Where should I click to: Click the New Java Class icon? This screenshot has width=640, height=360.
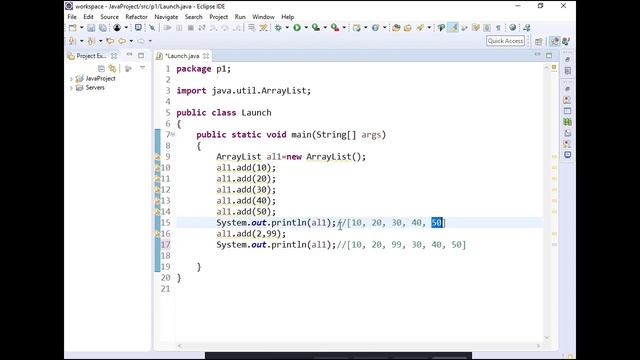(375, 27)
